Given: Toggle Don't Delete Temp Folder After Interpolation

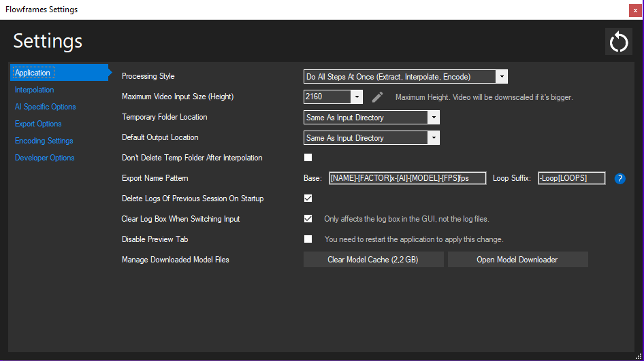Looking at the screenshot, I should (308, 158).
